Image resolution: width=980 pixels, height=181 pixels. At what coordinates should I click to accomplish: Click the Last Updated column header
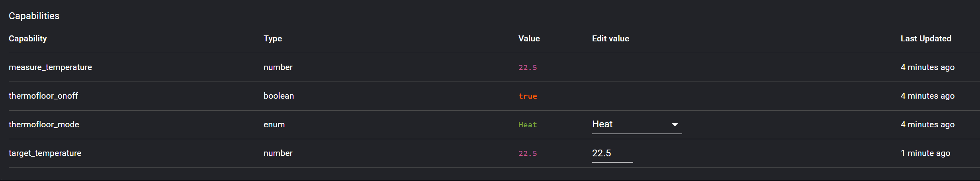pyautogui.click(x=926, y=39)
